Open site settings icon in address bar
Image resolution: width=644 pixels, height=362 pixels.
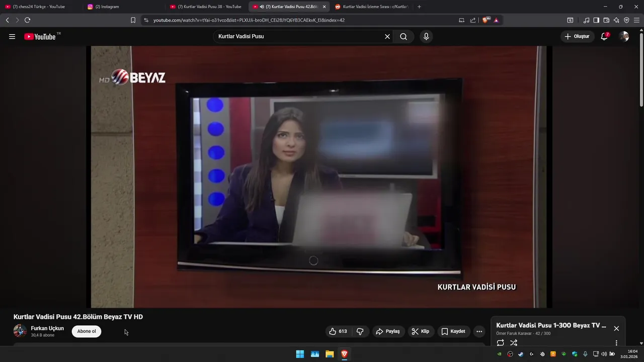tap(146, 20)
